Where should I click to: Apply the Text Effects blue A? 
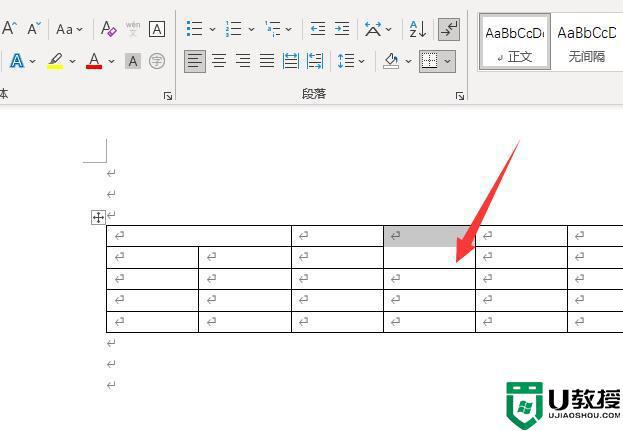17,61
